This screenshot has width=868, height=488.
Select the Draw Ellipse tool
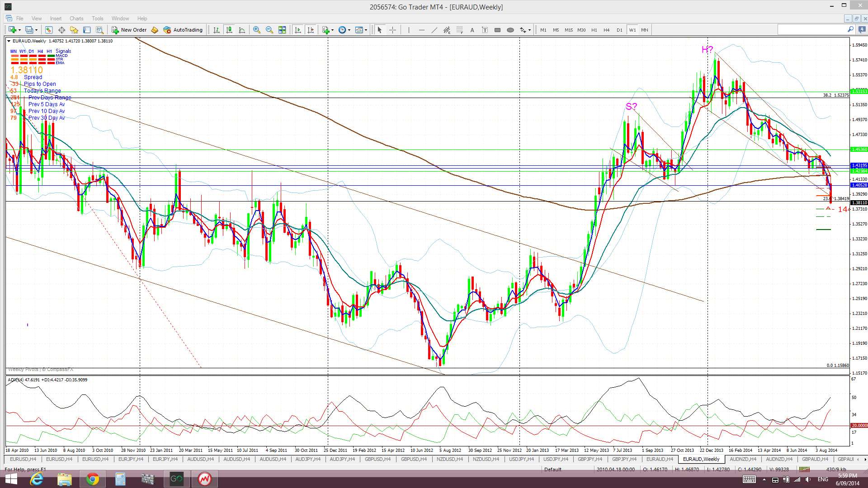(510, 30)
